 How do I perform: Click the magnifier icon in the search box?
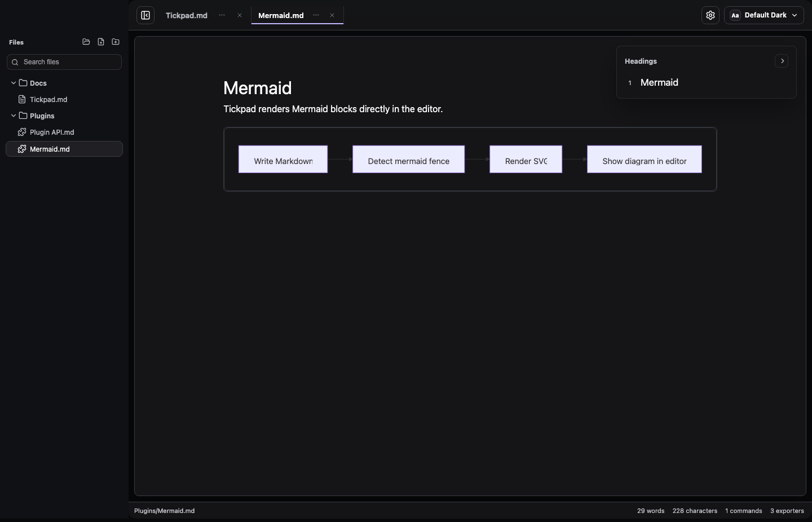[15, 62]
